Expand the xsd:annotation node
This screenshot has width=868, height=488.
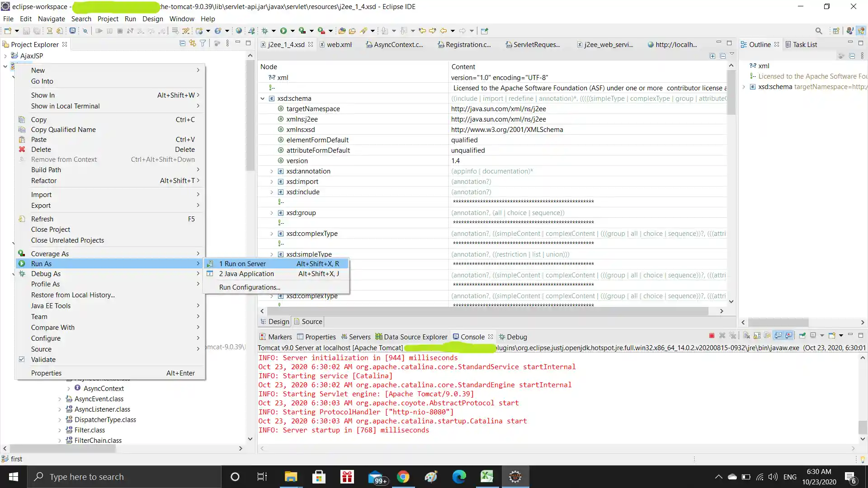pyautogui.click(x=272, y=171)
